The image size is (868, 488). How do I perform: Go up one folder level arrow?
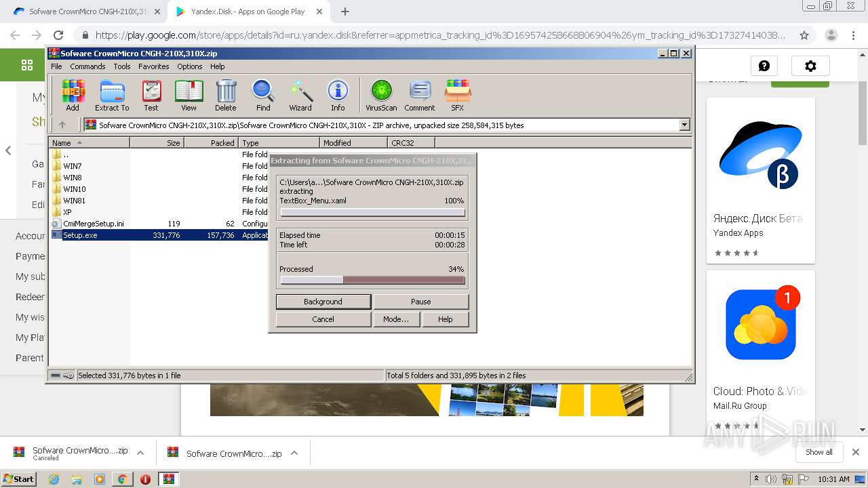(x=62, y=125)
